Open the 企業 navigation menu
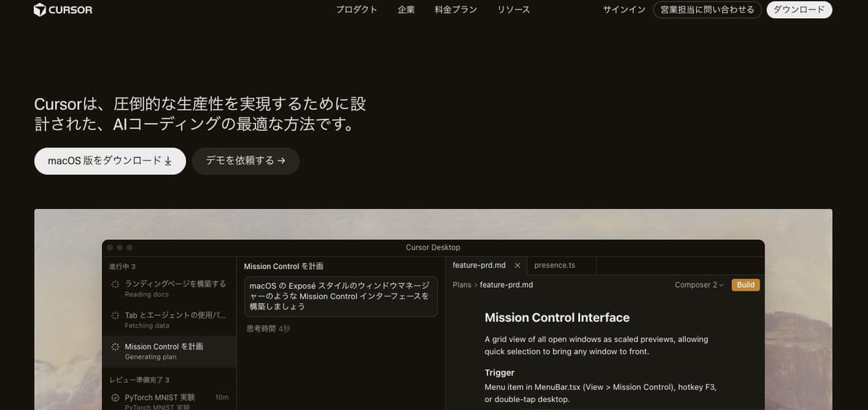Screen dimensions: 868x410 [406, 9]
